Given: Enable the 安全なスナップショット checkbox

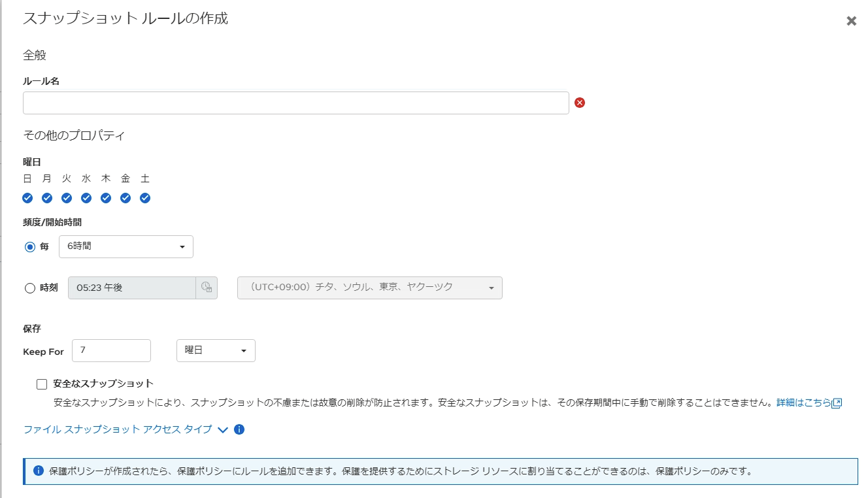Looking at the screenshot, I should pos(42,384).
